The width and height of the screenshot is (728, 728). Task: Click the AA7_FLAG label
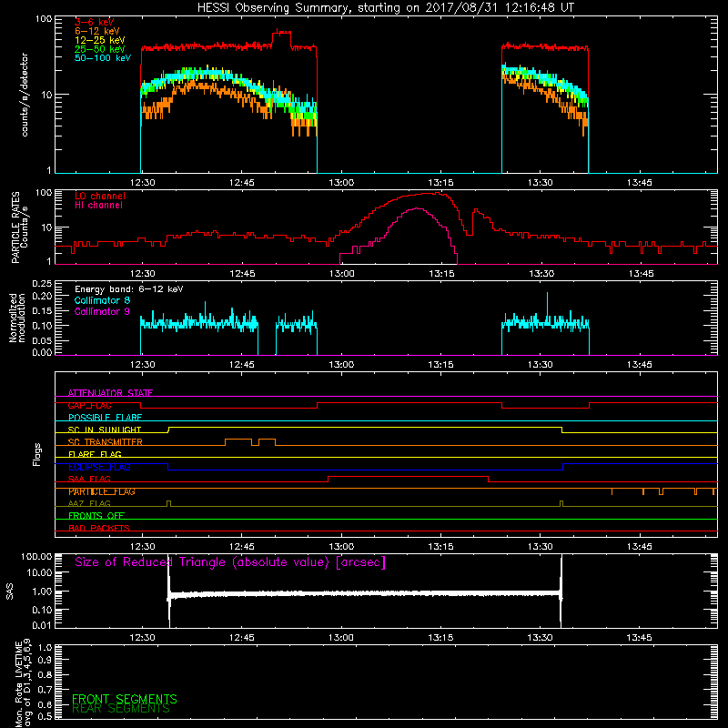pos(89,503)
